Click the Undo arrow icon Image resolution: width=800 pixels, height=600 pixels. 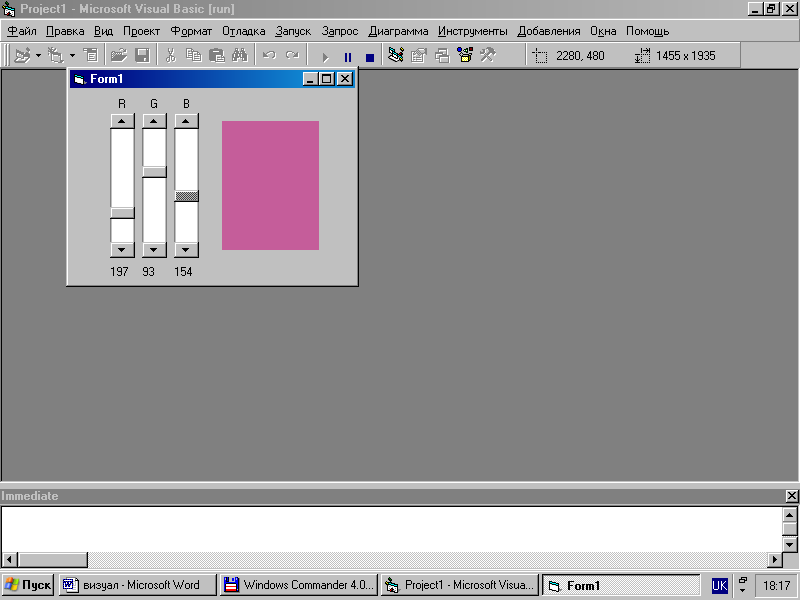pos(269,55)
